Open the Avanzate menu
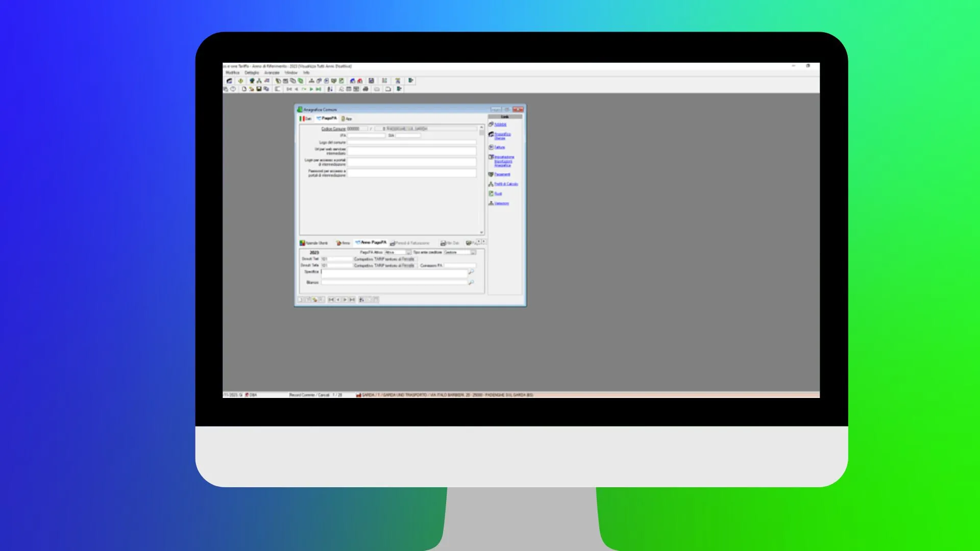 (x=272, y=73)
